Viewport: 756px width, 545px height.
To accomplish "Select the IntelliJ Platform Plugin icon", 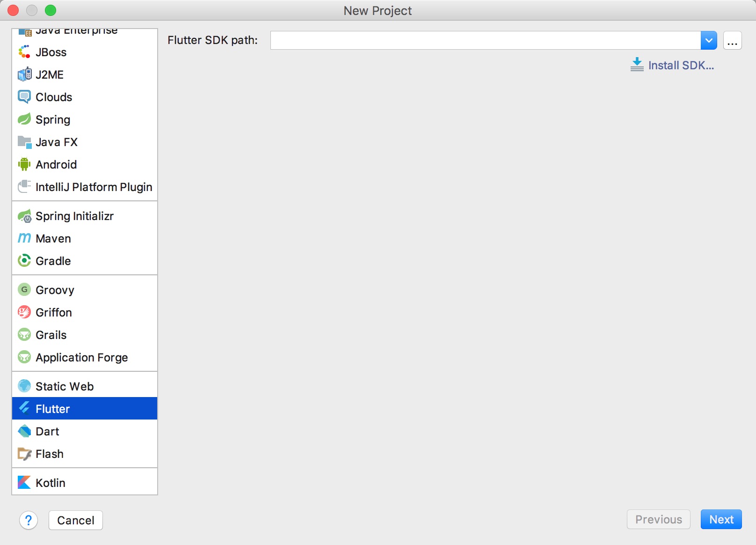I will tap(24, 187).
